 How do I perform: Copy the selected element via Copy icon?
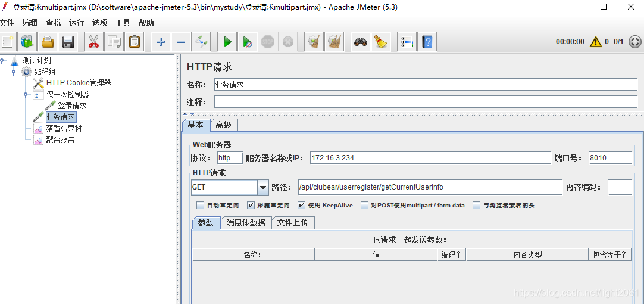[x=114, y=42]
